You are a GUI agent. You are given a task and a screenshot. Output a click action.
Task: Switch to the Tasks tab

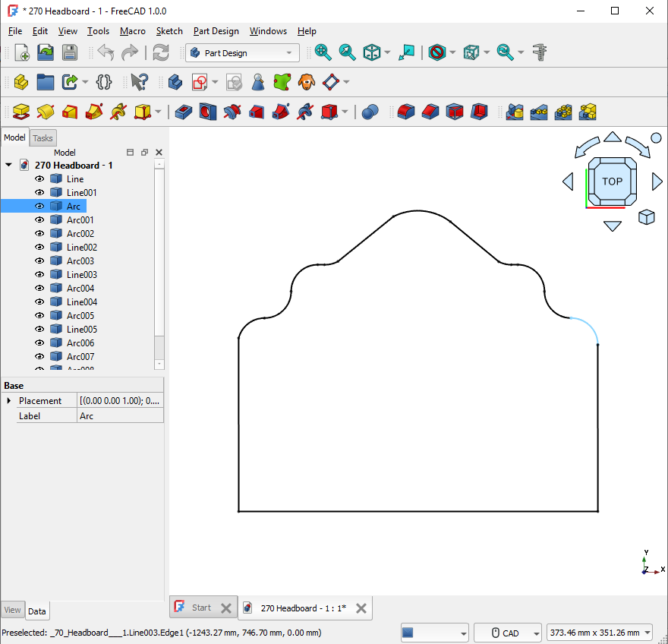(43, 138)
